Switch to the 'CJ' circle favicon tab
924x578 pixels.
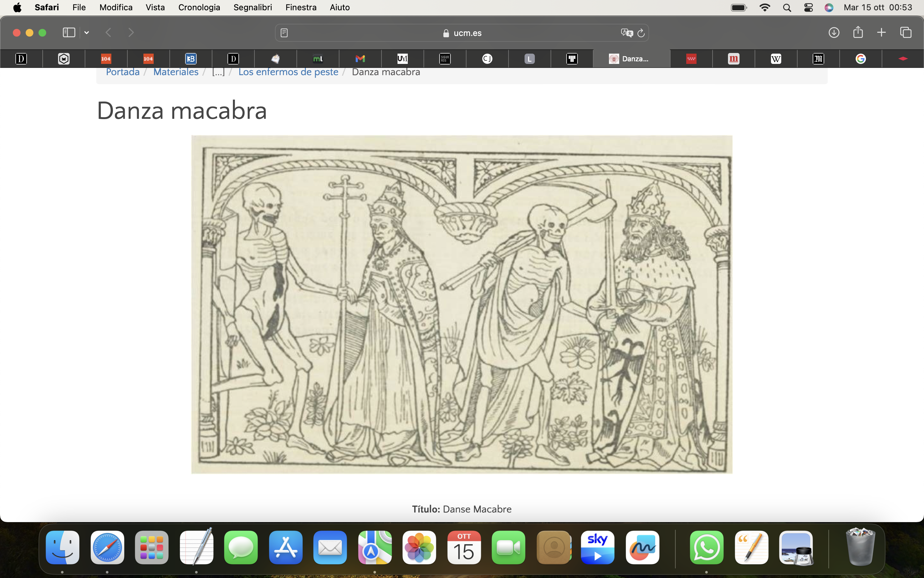pyautogui.click(x=487, y=58)
